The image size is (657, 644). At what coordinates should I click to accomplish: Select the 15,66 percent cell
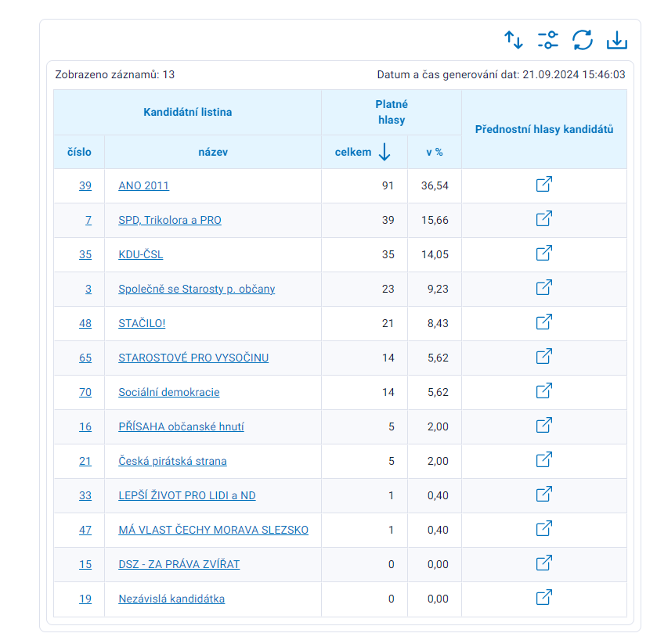pos(435,220)
